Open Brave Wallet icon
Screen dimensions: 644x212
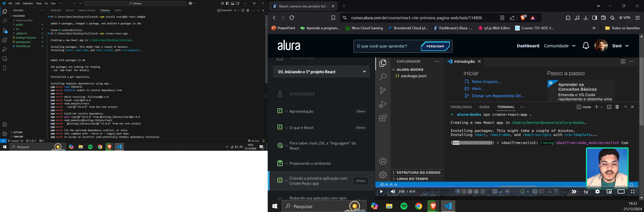pyautogui.click(x=603, y=18)
